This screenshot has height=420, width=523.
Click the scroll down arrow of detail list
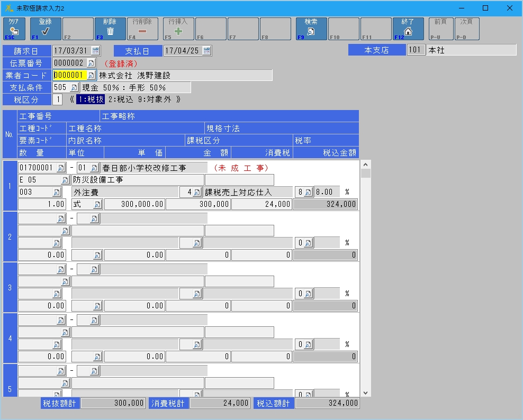point(365,393)
